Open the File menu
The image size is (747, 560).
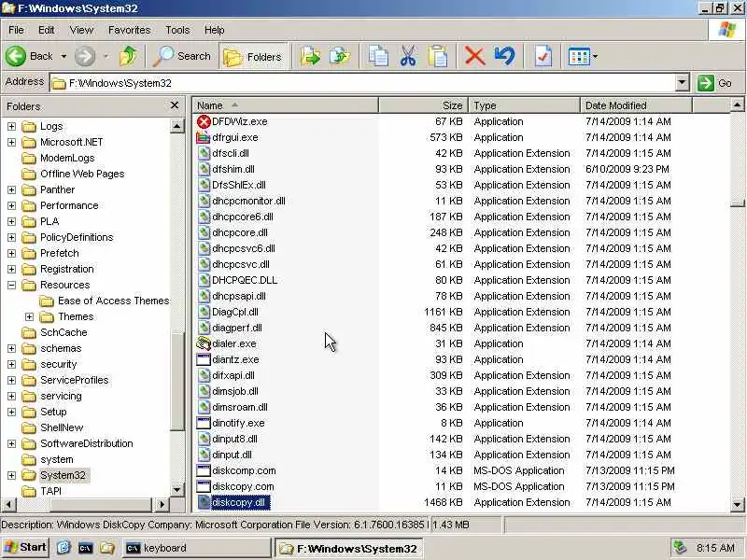[x=16, y=30]
